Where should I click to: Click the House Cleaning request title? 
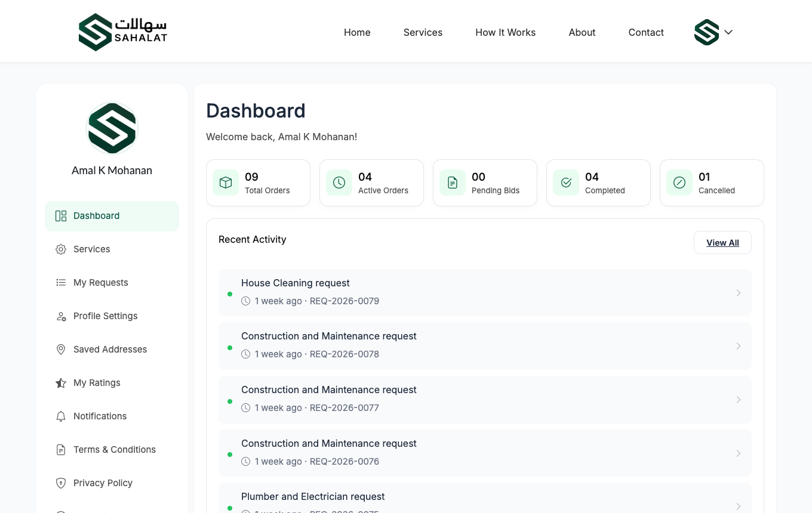pos(296,283)
